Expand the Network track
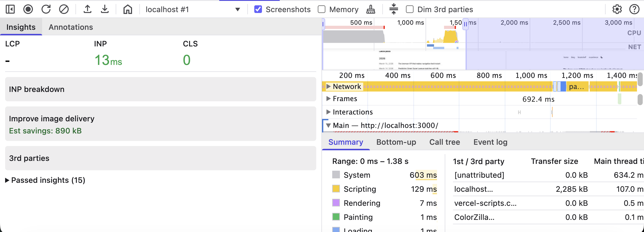 coord(329,86)
